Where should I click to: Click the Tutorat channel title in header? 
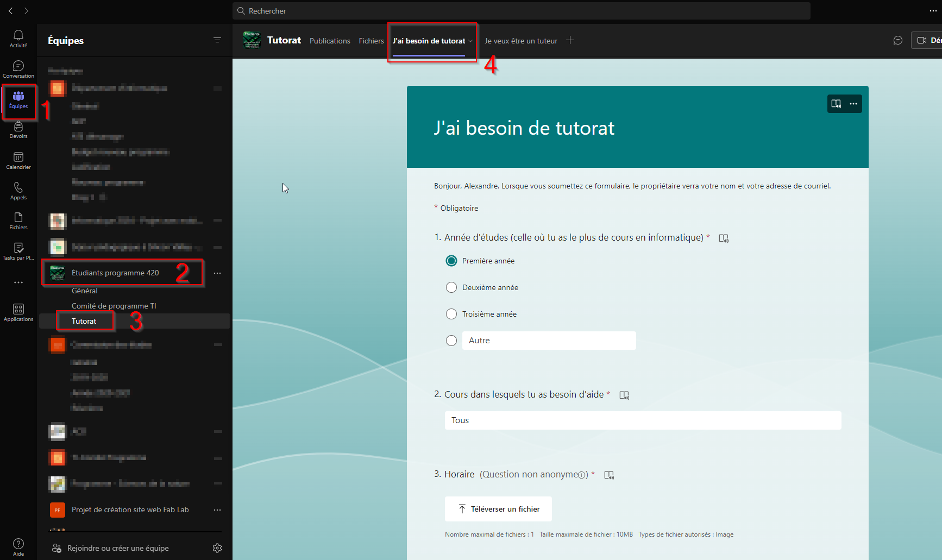(284, 40)
